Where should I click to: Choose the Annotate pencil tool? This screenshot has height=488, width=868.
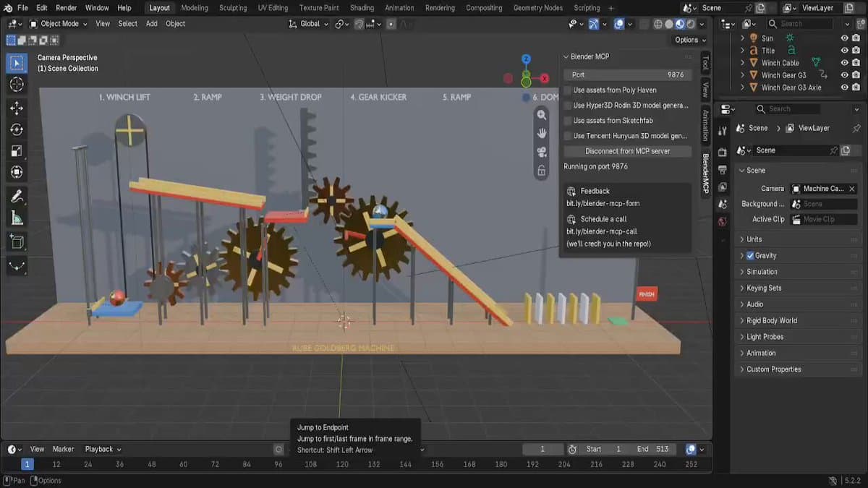(x=17, y=196)
